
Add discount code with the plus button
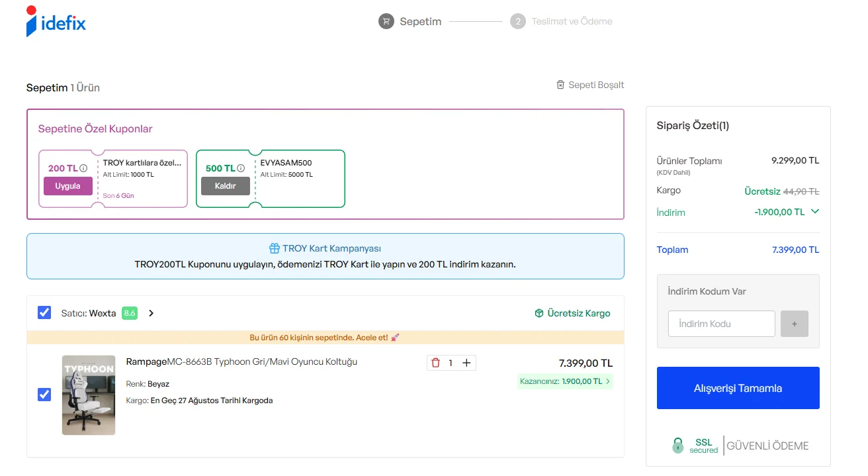(x=795, y=324)
